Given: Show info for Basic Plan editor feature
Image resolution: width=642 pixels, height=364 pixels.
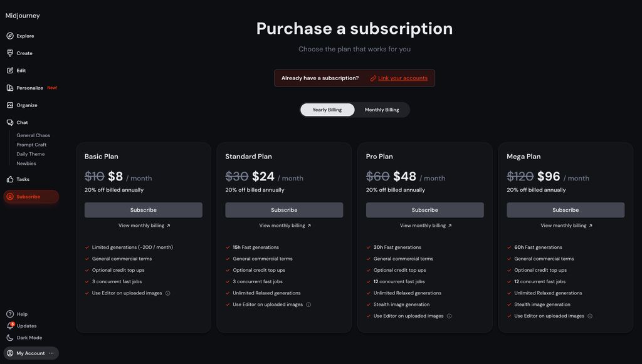Looking at the screenshot, I should click(x=167, y=293).
